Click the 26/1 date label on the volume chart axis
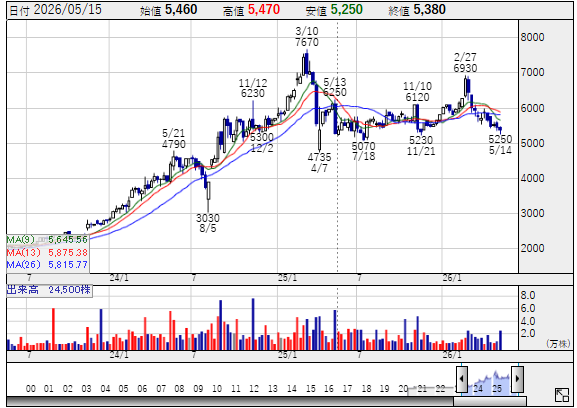This screenshot has height=408, width=577. click(452, 355)
